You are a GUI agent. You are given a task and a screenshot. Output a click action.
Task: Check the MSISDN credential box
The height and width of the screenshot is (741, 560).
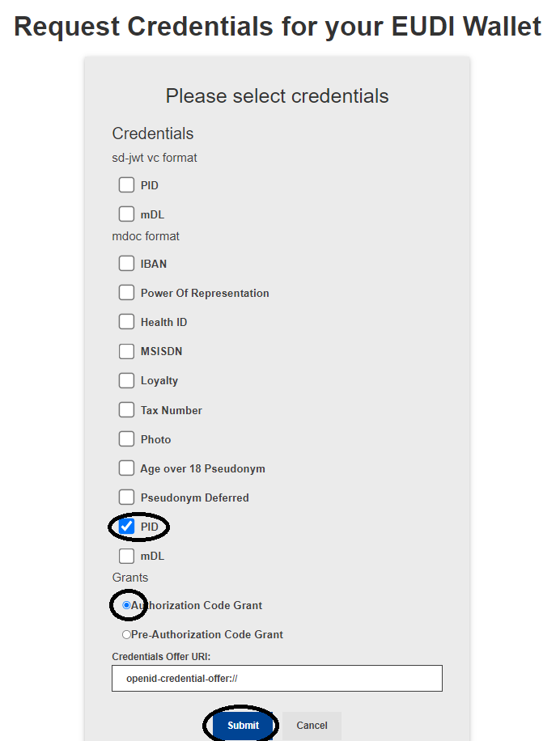tap(126, 351)
